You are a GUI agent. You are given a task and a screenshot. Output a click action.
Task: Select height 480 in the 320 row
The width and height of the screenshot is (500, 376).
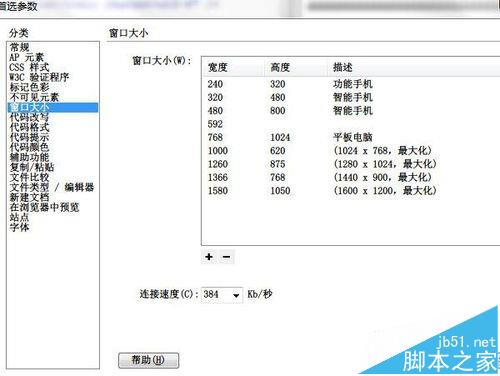tap(278, 97)
